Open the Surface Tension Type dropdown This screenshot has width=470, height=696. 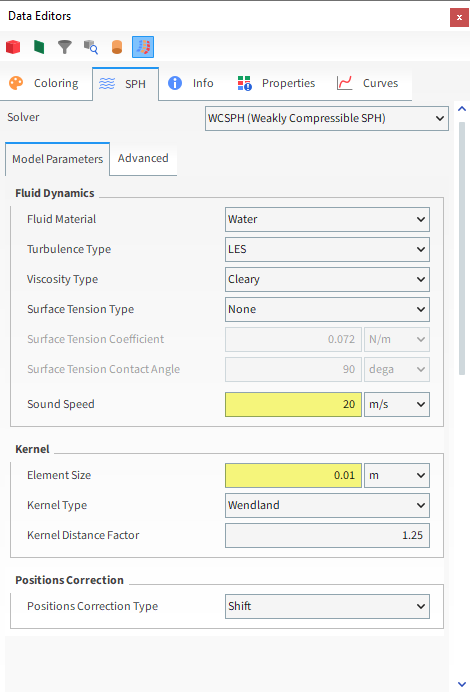327,309
